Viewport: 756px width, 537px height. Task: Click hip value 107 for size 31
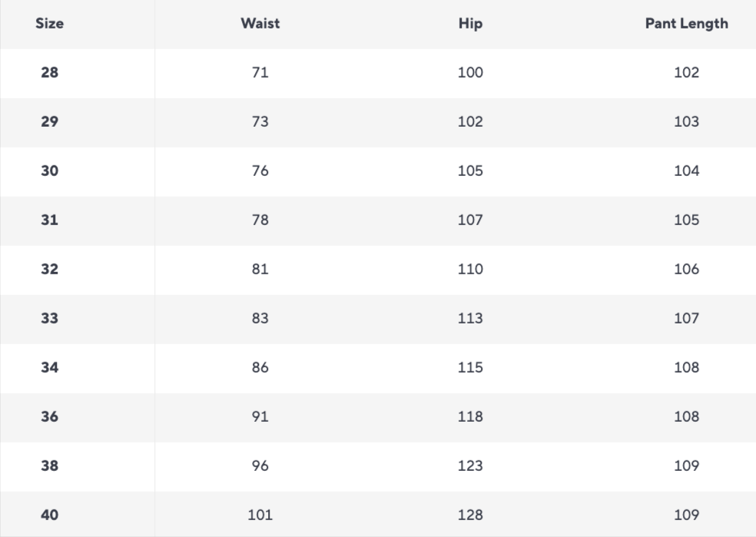coord(470,220)
